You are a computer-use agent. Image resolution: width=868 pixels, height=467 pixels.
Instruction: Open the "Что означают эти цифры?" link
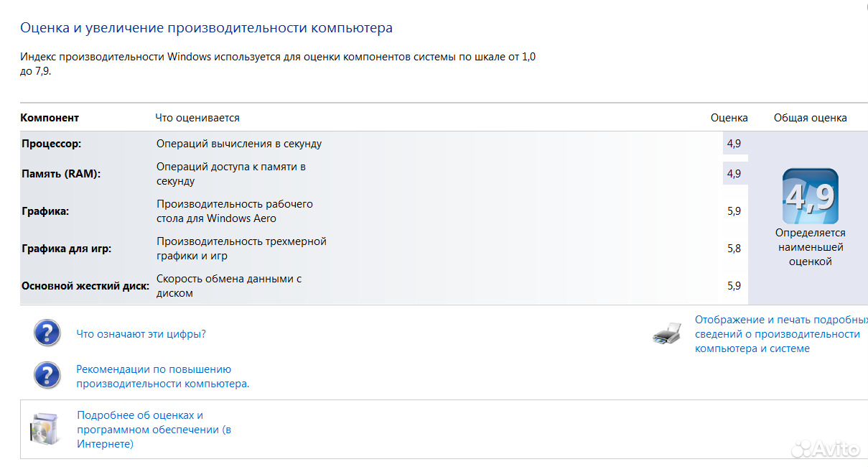point(141,334)
